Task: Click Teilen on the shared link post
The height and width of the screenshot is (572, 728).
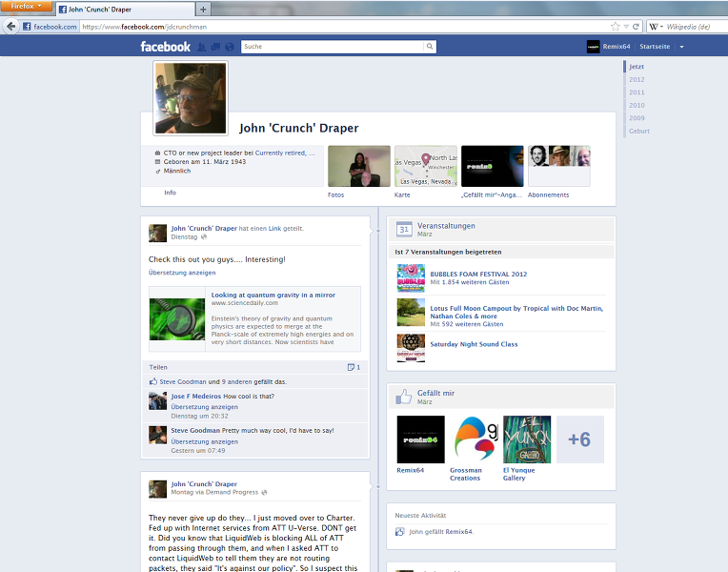Action: click(158, 367)
